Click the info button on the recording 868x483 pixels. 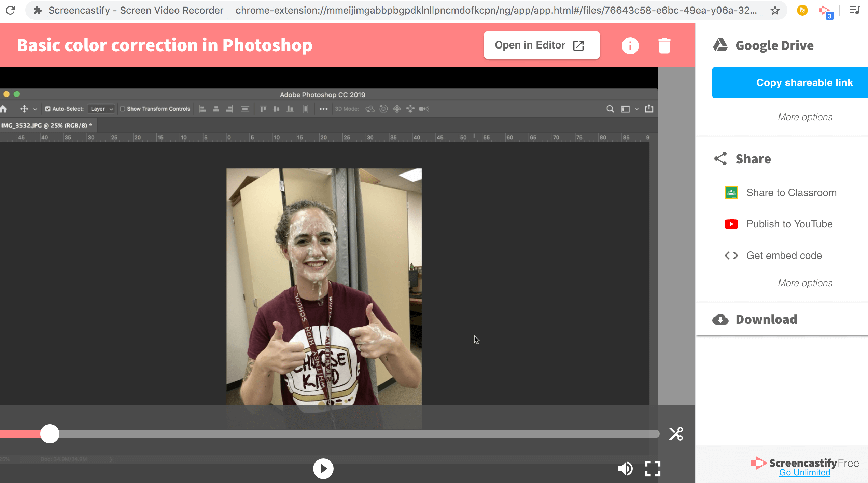point(630,45)
